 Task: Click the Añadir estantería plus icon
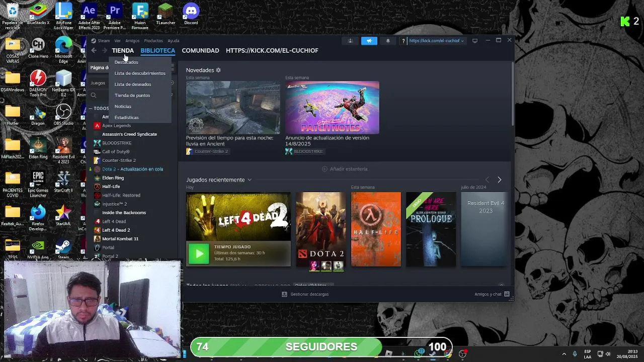tap(325, 169)
